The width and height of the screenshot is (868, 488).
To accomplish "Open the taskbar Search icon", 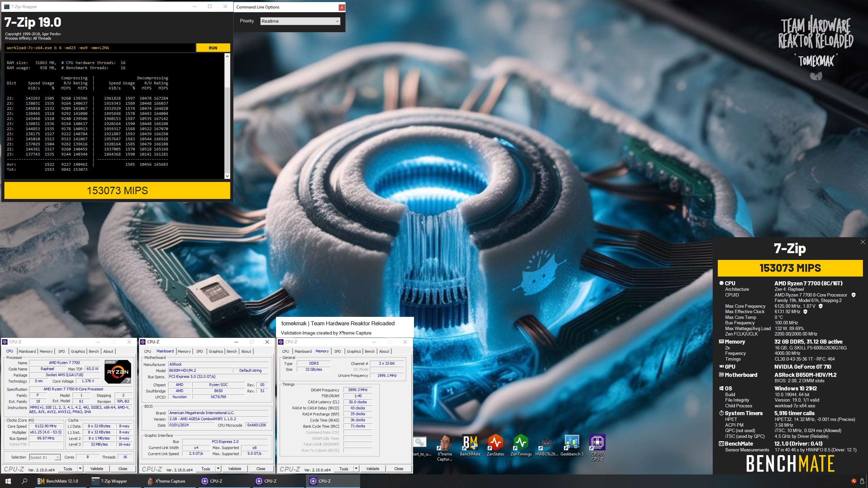I will pyautogui.click(x=24, y=481).
